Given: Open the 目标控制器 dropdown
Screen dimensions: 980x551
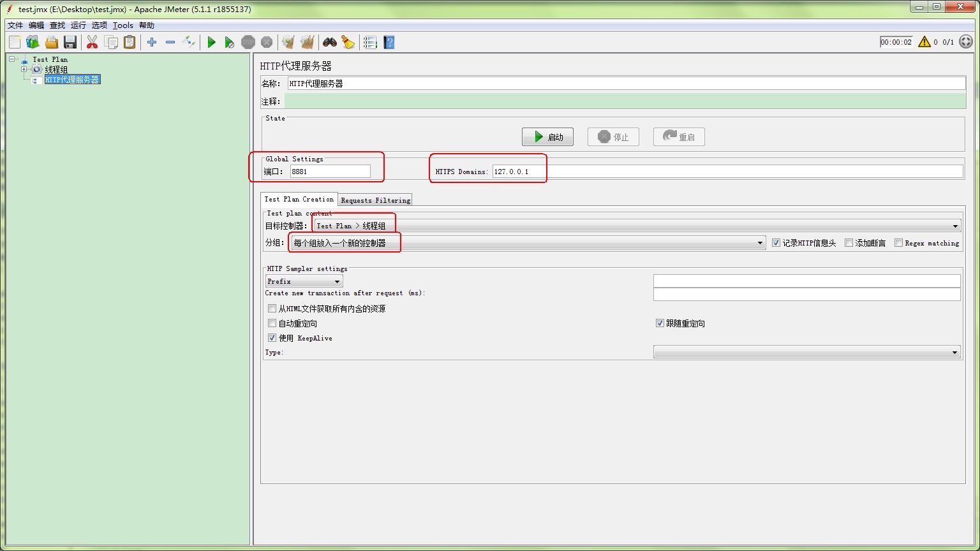Looking at the screenshot, I should 955,226.
